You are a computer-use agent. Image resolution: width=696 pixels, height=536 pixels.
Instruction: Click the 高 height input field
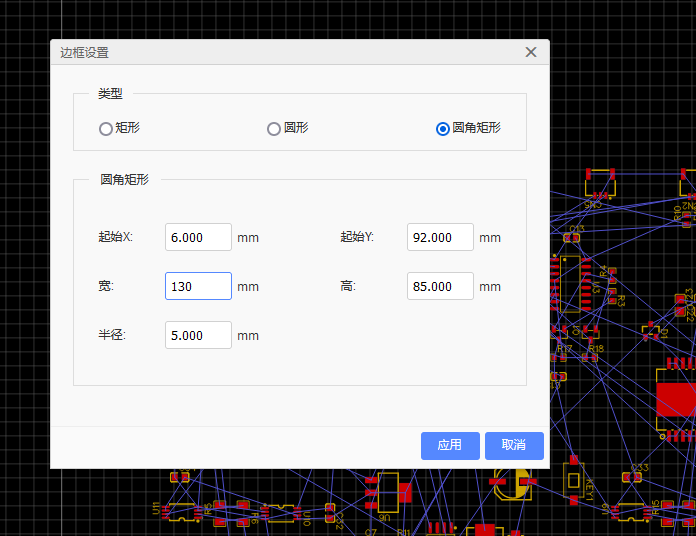[440, 286]
